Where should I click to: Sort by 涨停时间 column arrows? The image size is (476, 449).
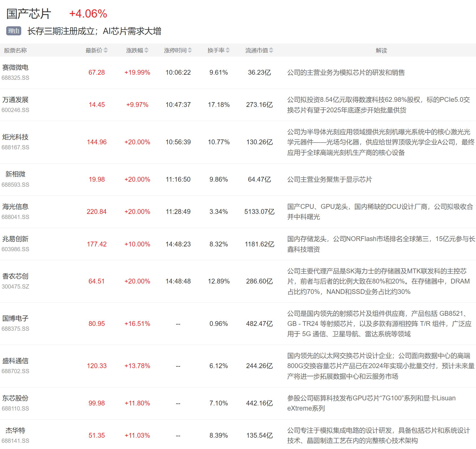click(x=190, y=50)
